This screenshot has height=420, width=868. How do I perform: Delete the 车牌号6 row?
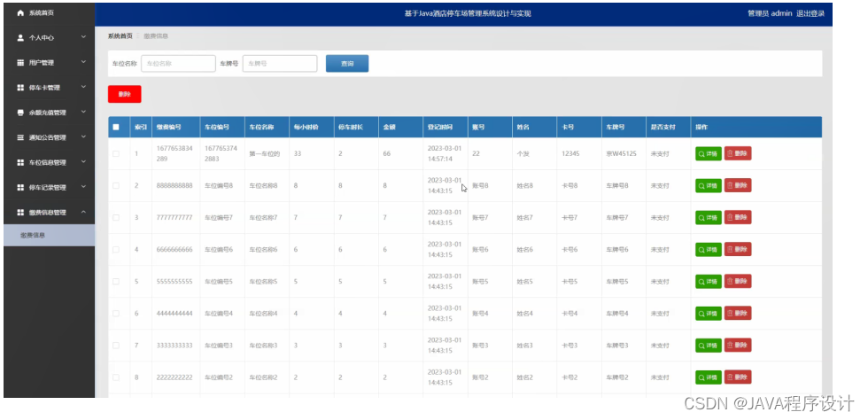click(x=738, y=249)
